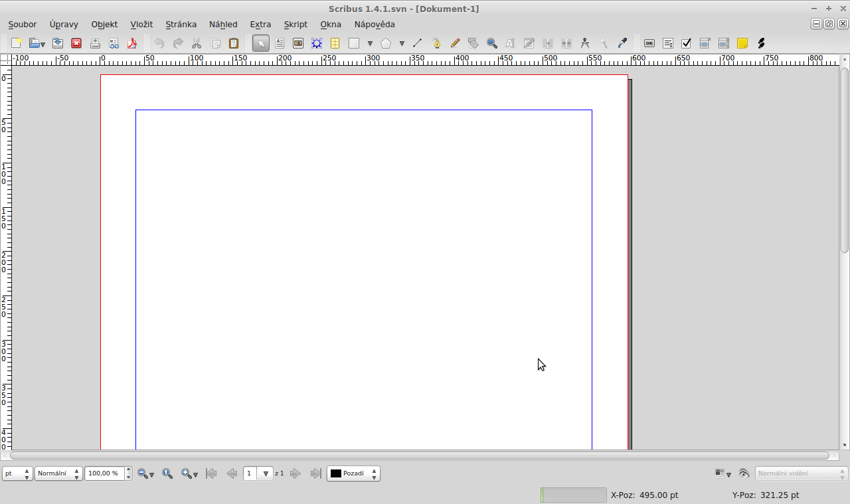Screen dimensions: 850x504
Task: Click the 100,00 % zoom level field
Action: click(104, 473)
